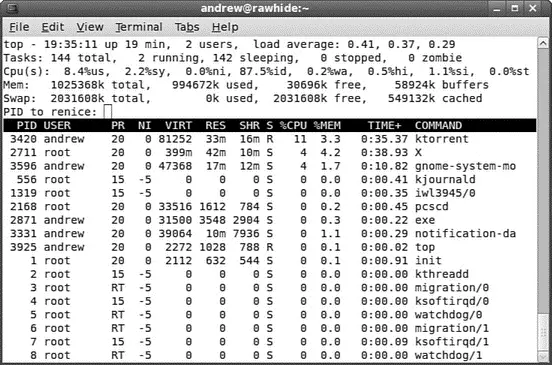The image size is (552, 365).
Task: Click the load average values text
Action: (401, 44)
